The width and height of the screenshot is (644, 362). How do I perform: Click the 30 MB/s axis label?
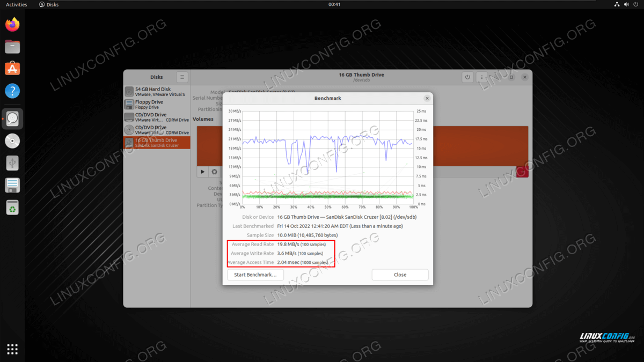(235, 111)
